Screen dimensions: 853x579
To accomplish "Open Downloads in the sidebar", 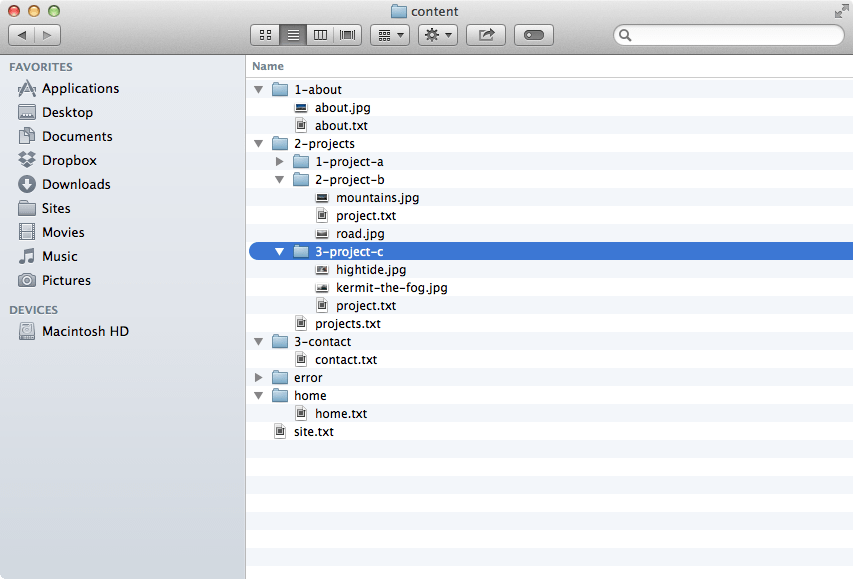I will [x=64, y=184].
